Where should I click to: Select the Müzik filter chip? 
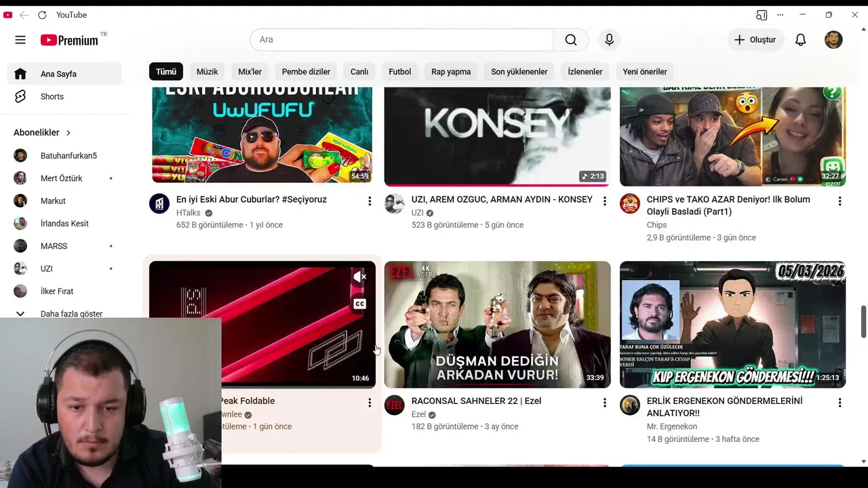pos(208,72)
